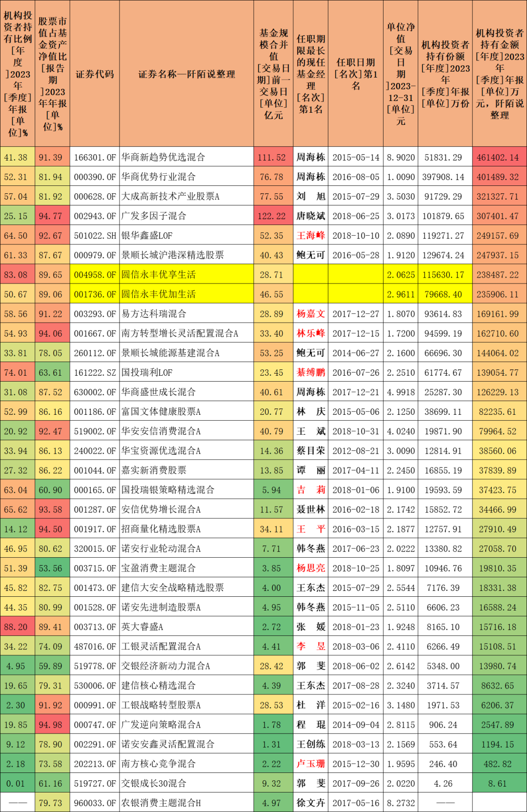Select the cell 华商新趋势优选混合
527x812 pixels.
tap(186, 157)
